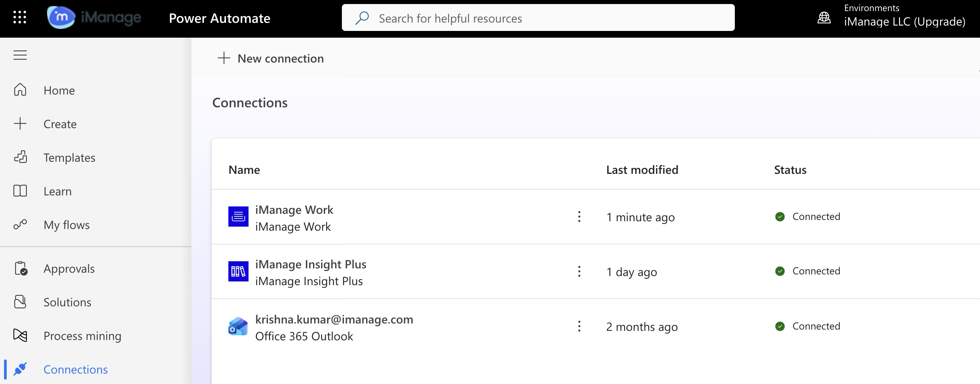Sort by Last modified column header

[642, 170]
